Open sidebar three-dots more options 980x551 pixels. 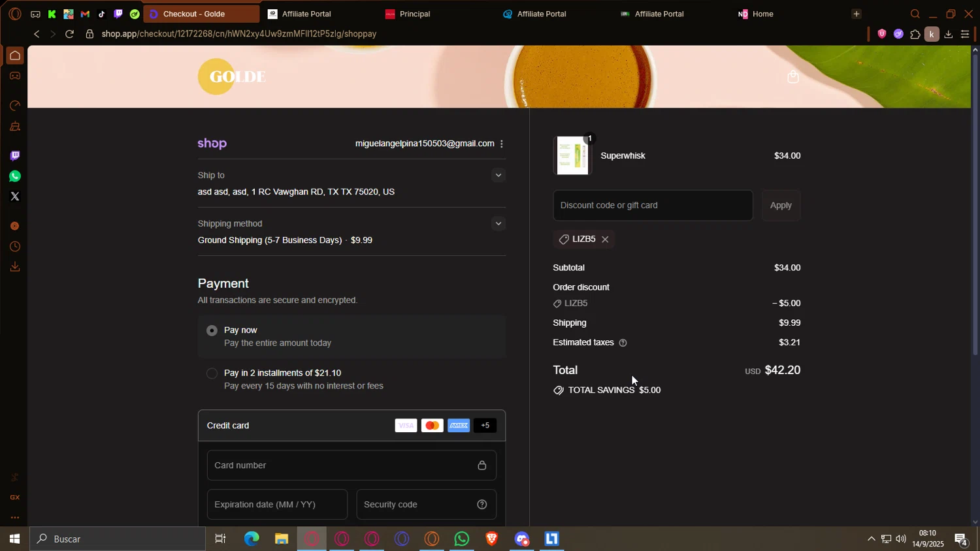pyautogui.click(x=14, y=518)
